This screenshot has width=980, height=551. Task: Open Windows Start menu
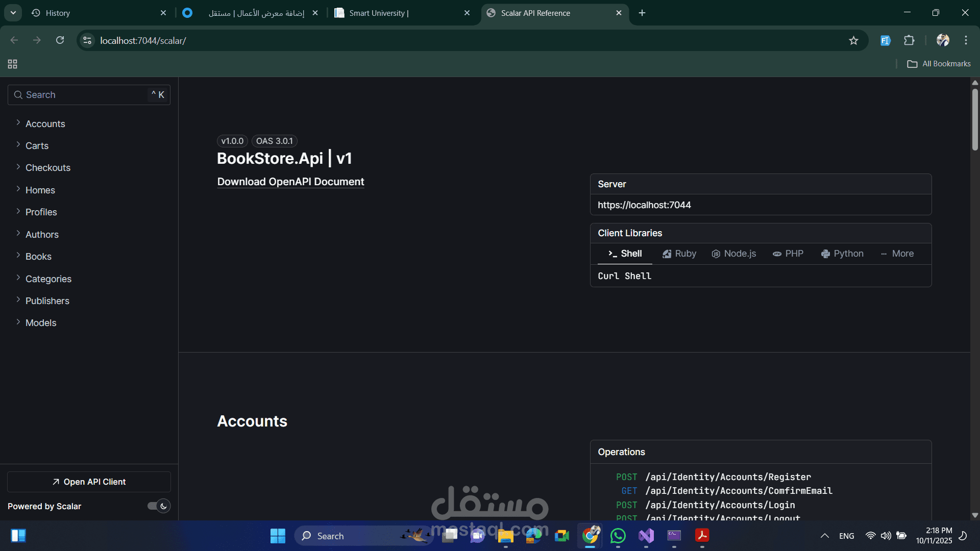pyautogui.click(x=278, y=536)
